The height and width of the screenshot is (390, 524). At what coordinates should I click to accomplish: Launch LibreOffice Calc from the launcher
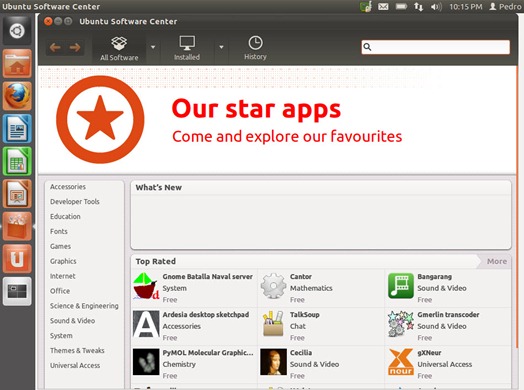[17, 161]
